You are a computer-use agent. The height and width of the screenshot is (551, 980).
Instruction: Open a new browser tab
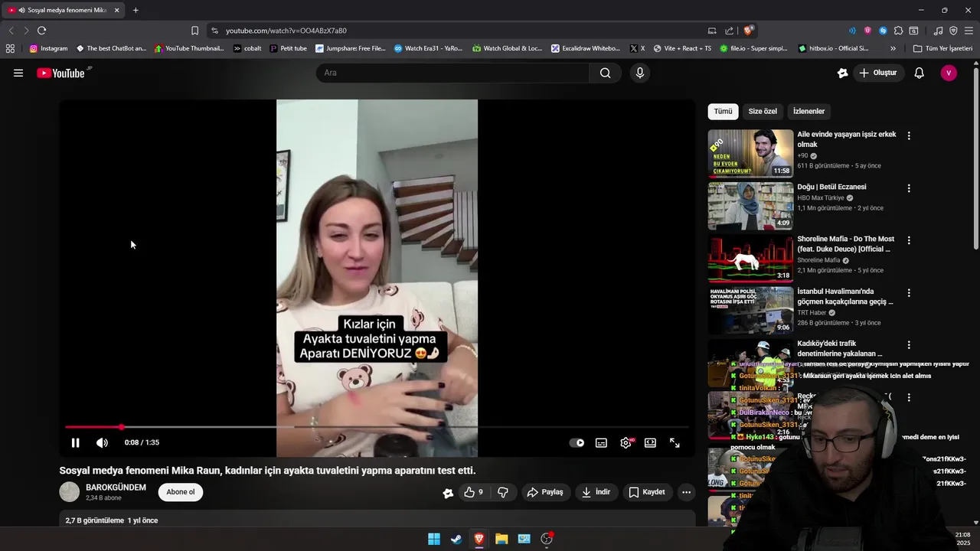point(136,10)
